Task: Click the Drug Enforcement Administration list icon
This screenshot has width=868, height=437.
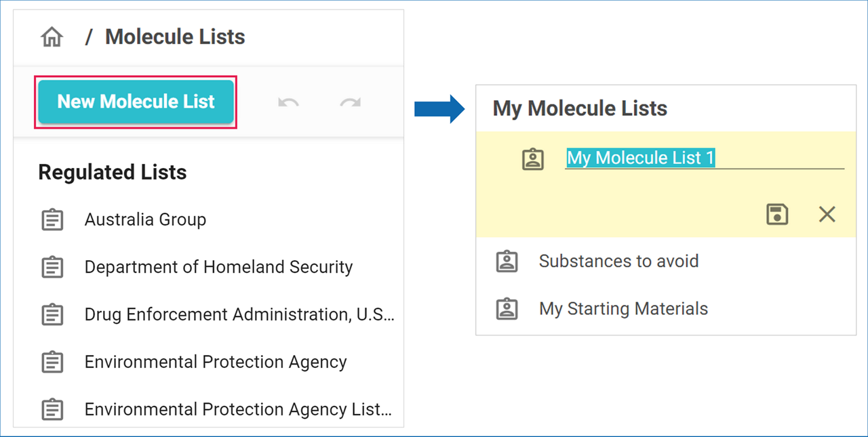Action: 52,314
